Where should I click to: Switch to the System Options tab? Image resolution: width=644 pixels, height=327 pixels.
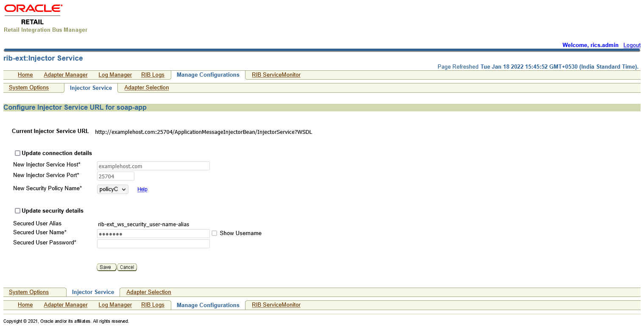coord(28,88)
